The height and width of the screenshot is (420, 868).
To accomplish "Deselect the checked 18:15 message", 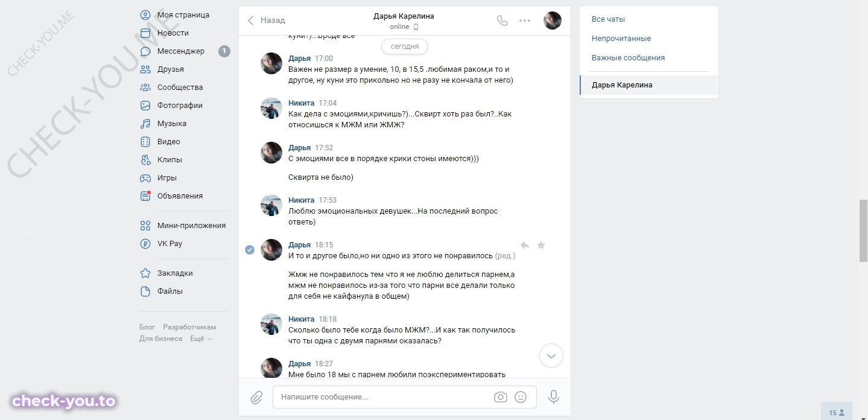I will (250, 250).
